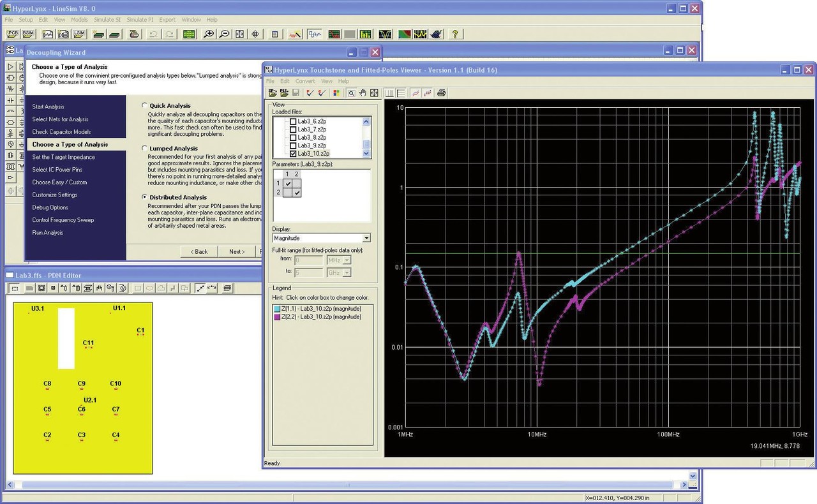Click the zoom-to-fit icon in Touchstone viewer
This screenshot has width=817, height=504.
coord(374,93)
